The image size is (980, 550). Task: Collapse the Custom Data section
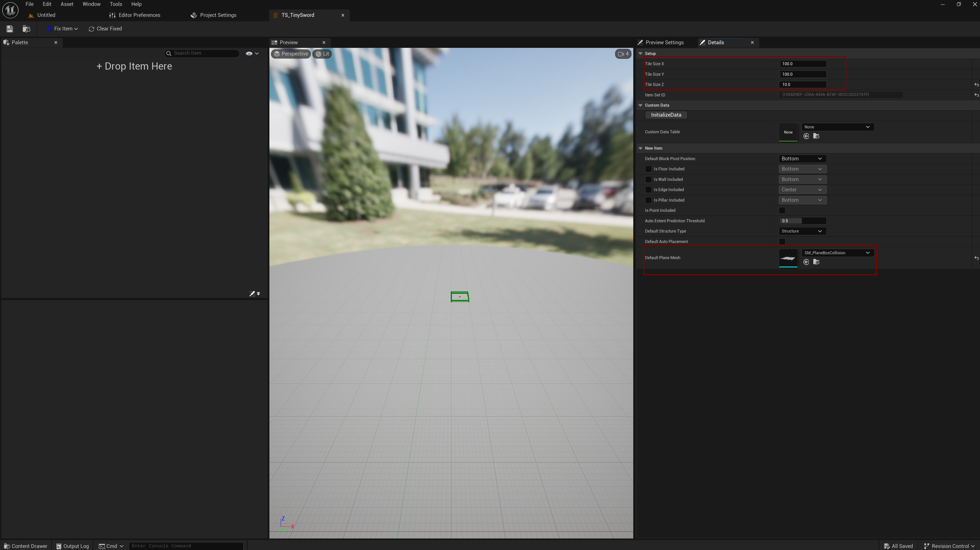pos(641,105)
